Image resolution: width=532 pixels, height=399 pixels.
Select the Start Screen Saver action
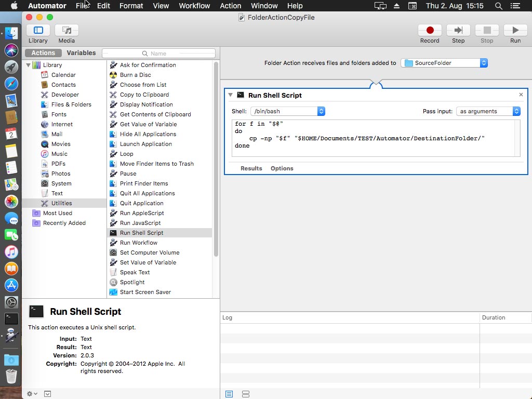[145, 292]
